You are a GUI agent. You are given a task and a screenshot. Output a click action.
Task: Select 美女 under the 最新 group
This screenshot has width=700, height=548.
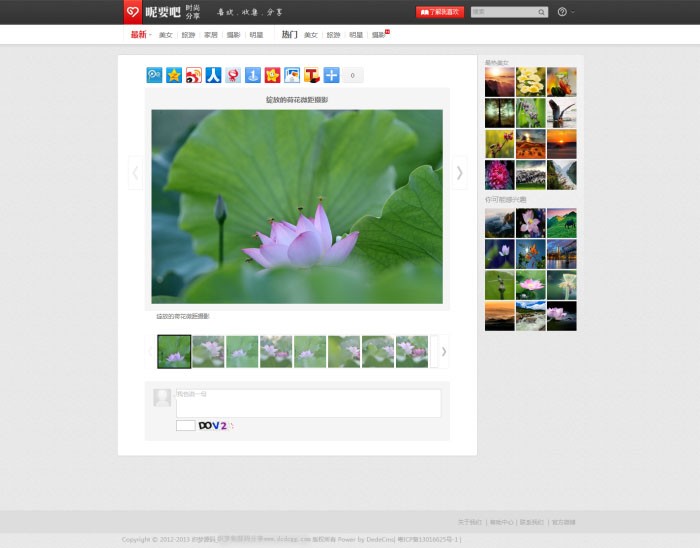[165, 35]
